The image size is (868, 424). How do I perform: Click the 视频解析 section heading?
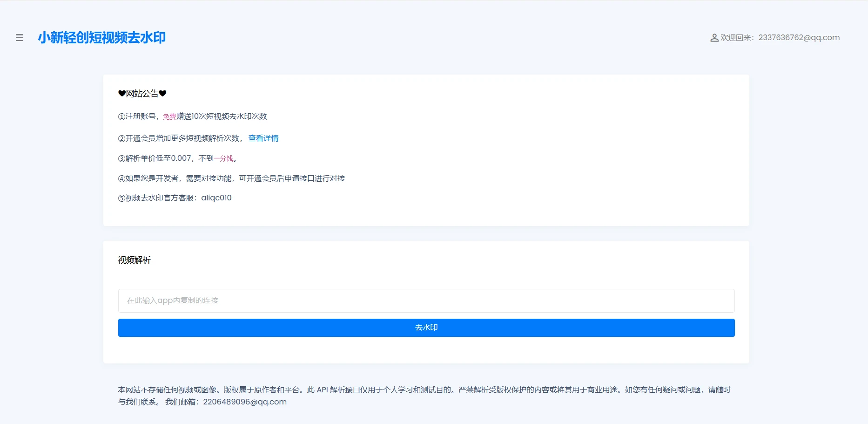(133, 260)
